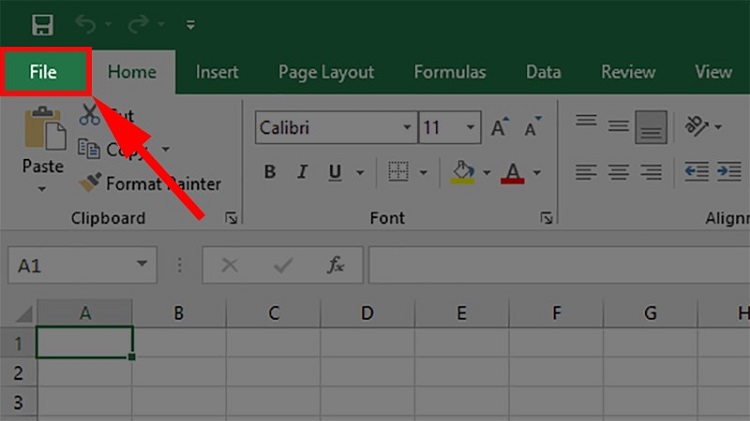The width and height of the screenshot is (750, 421).
Task: Open the Undo history dropdown arrow
Action: coord(109,24)
